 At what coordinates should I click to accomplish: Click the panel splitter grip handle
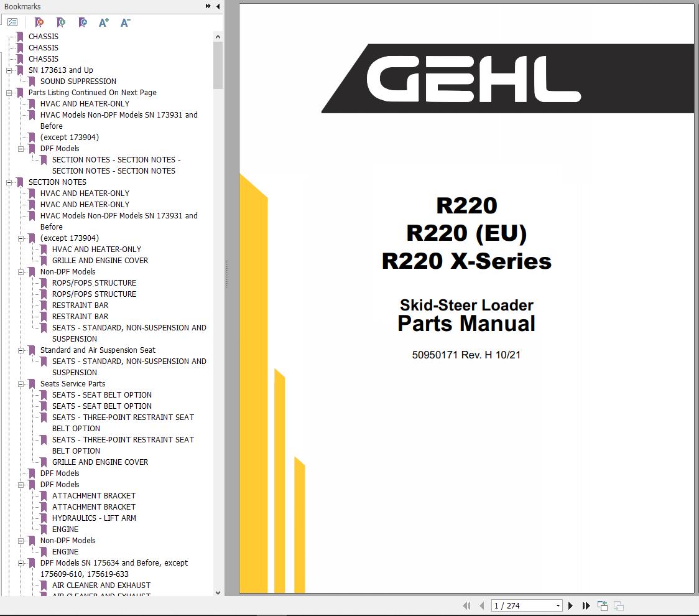coord(227,274)
